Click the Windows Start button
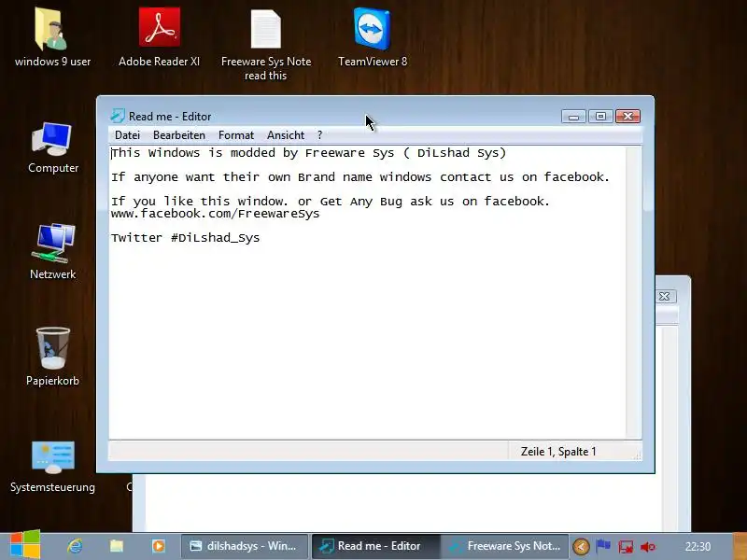 [x=25, y=544]
